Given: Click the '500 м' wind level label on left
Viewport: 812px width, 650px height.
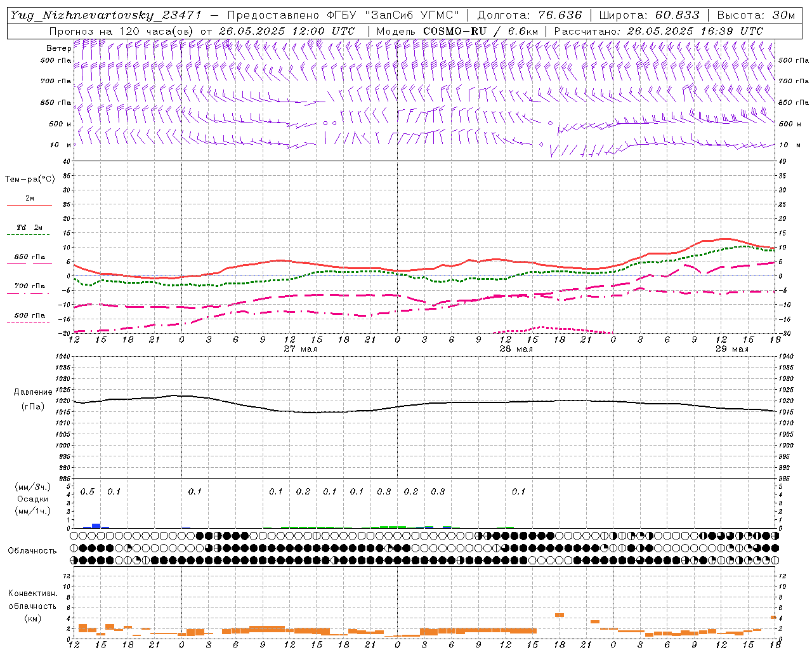Looking at the screenshot, I should pos(60,124).
